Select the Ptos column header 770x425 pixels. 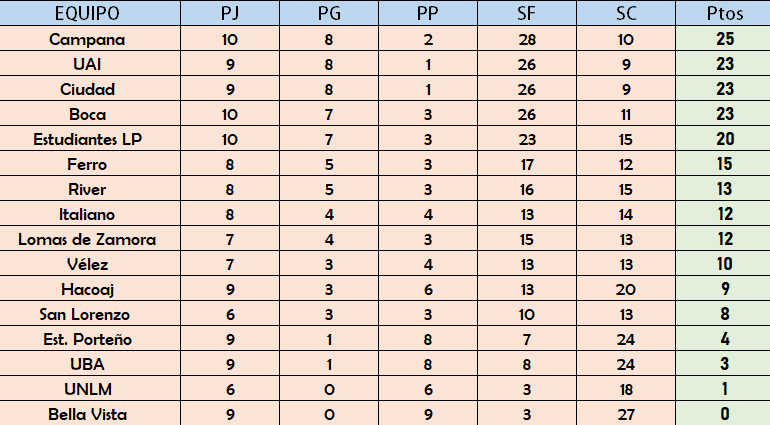723,13
